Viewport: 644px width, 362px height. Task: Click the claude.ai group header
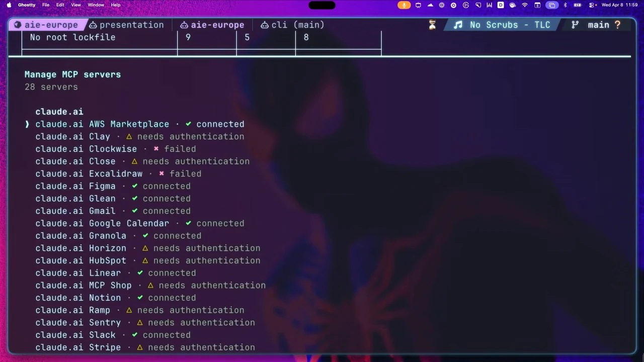pos(59,112)
